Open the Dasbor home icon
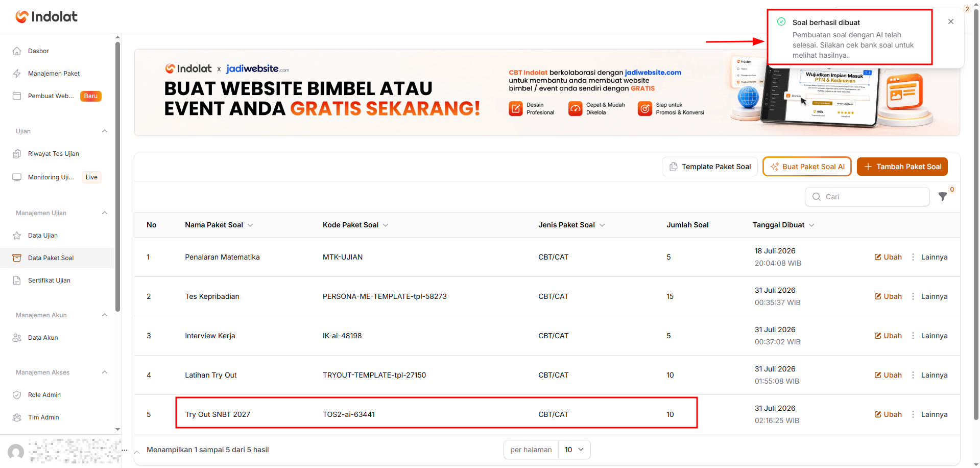The image size is (980, 468). [x=17, y=51]
